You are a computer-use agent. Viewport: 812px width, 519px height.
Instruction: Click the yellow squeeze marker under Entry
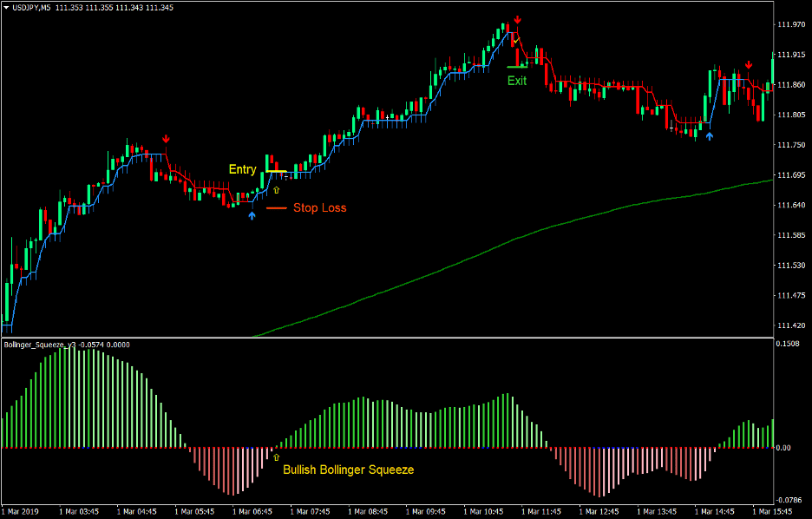pos(275,190)
